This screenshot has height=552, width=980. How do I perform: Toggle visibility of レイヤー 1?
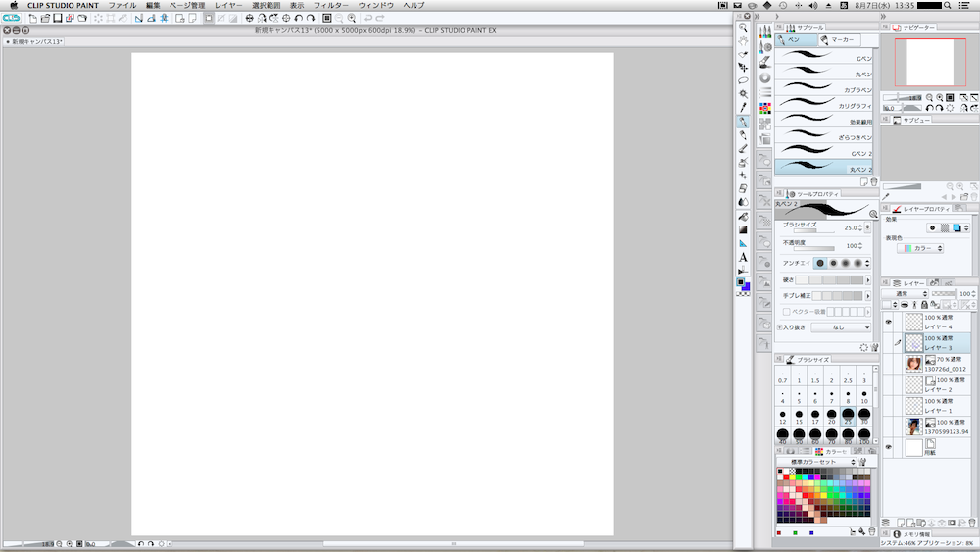(888, 406)
